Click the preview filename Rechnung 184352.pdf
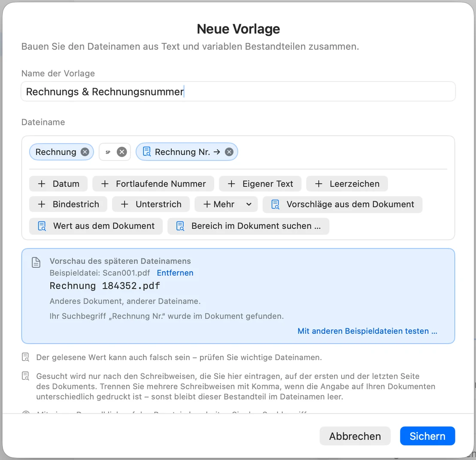The height and width of the screenshot is (460, 476). tap(105, 286)
